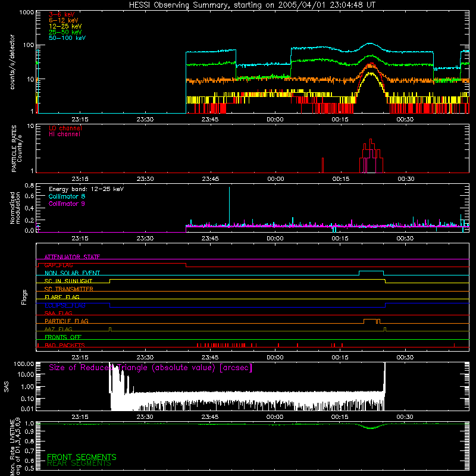Click the HESSI Observing Summary title
The width and height of the screenshot is (476, 476).
tap(252, 5)
